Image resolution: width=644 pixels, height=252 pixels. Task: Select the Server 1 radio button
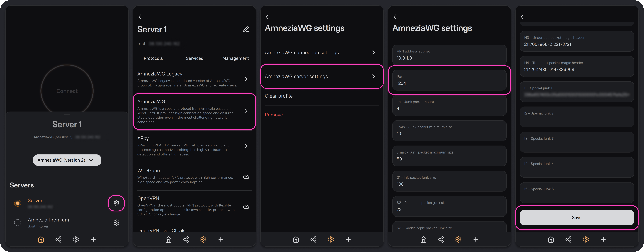tap(17, 203)
